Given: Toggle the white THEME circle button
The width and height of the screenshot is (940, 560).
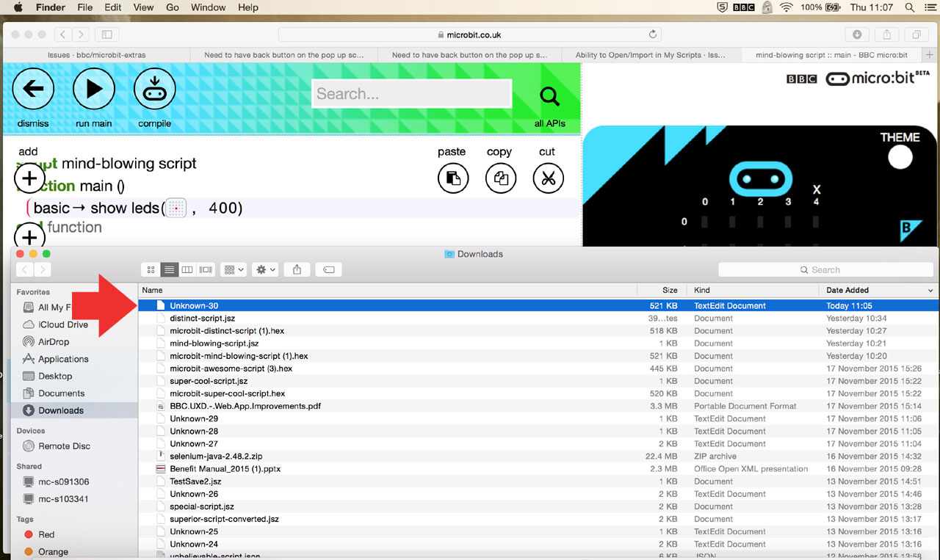Looking at the screenshot, I should tap(900, 157).
